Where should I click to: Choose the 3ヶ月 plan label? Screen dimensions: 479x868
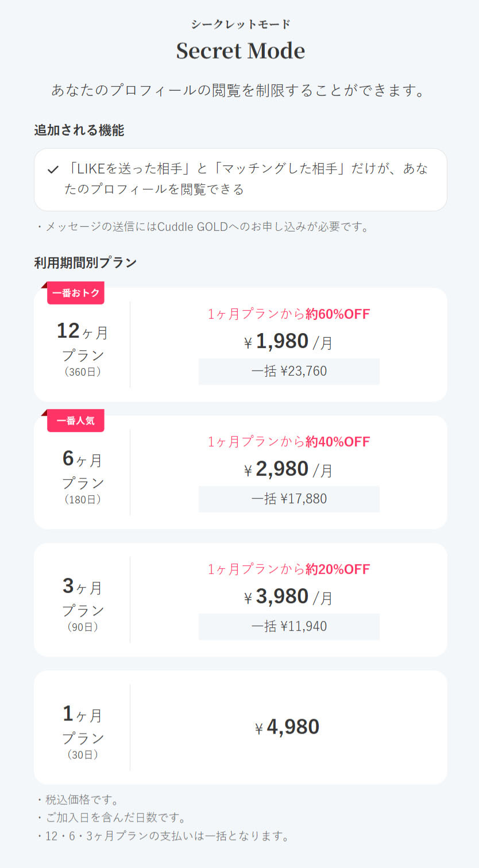click(x=83, y=600)
